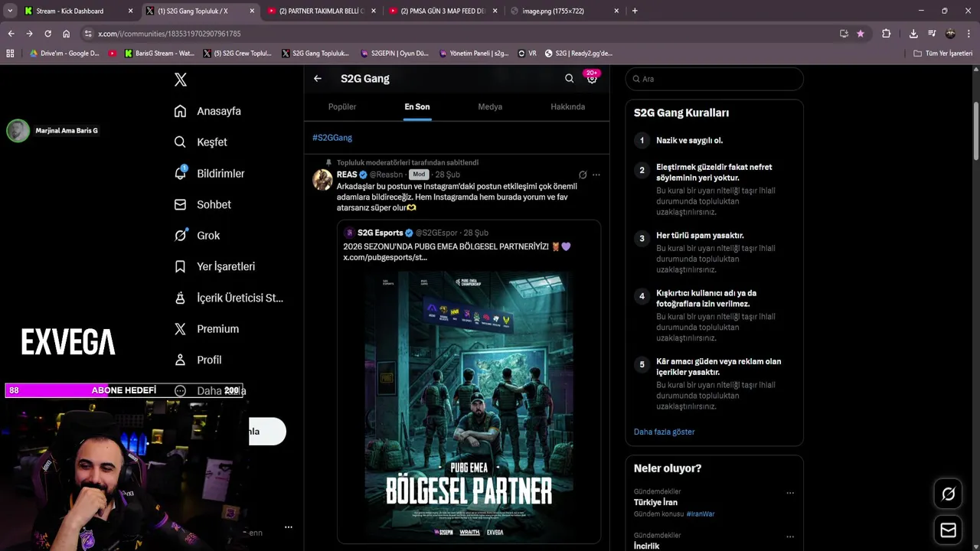Open new browser tab

coord(635,11)
